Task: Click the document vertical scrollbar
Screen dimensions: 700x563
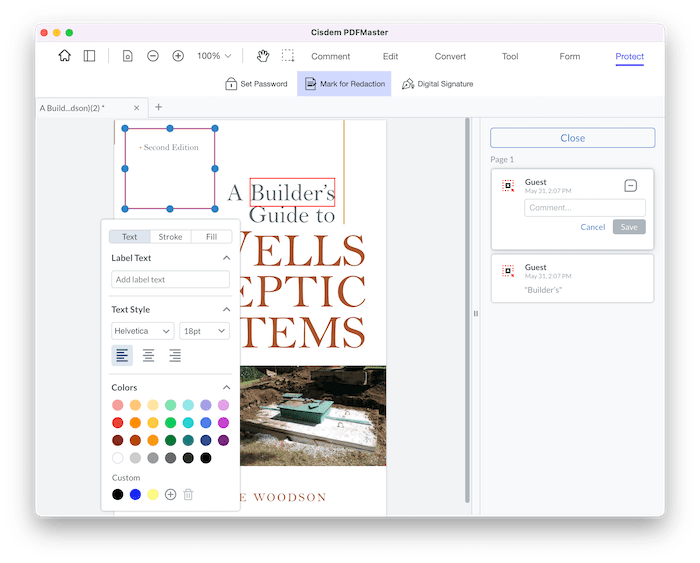Action: click(x=467, y=310)
